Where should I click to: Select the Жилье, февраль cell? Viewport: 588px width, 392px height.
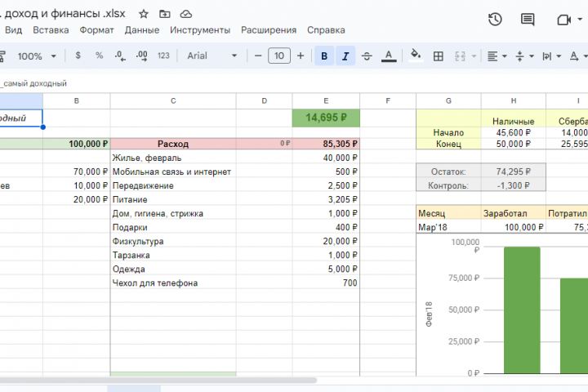(173, 158)
